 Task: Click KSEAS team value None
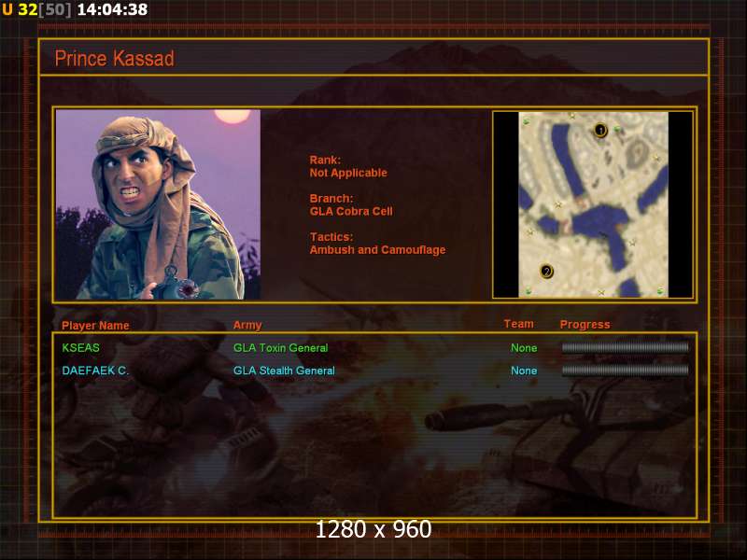(x=524, y=348)
